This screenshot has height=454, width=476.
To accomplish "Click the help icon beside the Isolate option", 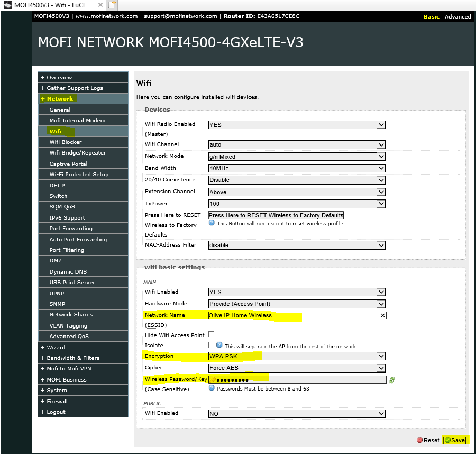I will click(219, 345).
